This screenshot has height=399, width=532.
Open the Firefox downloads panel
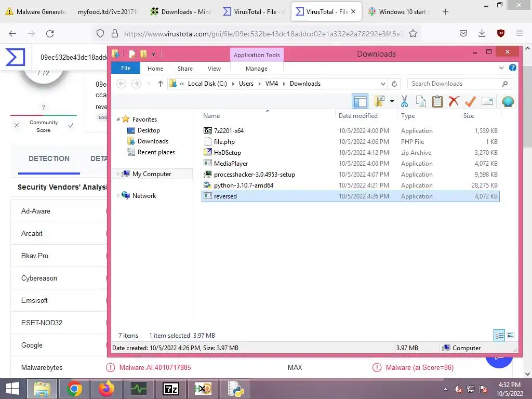(x=482, y=33)
